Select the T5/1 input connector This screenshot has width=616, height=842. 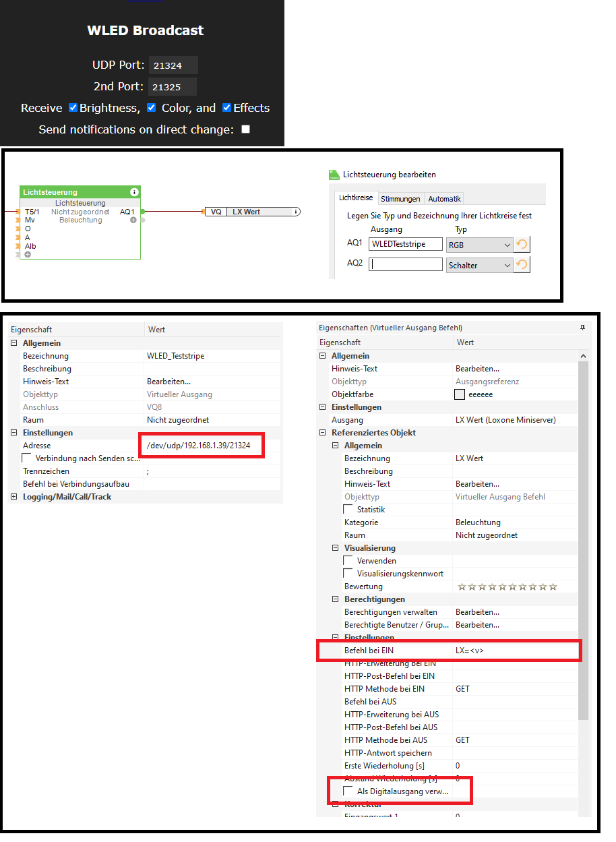click(18, 212)
